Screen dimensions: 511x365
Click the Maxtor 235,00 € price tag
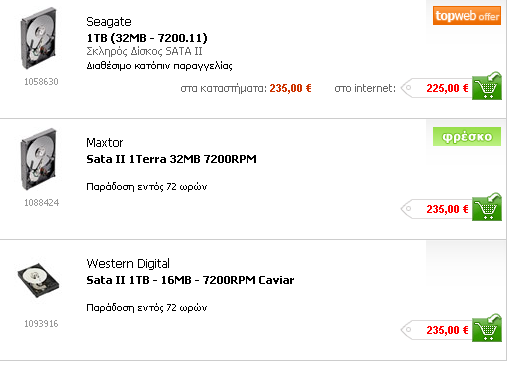(436, 209)
